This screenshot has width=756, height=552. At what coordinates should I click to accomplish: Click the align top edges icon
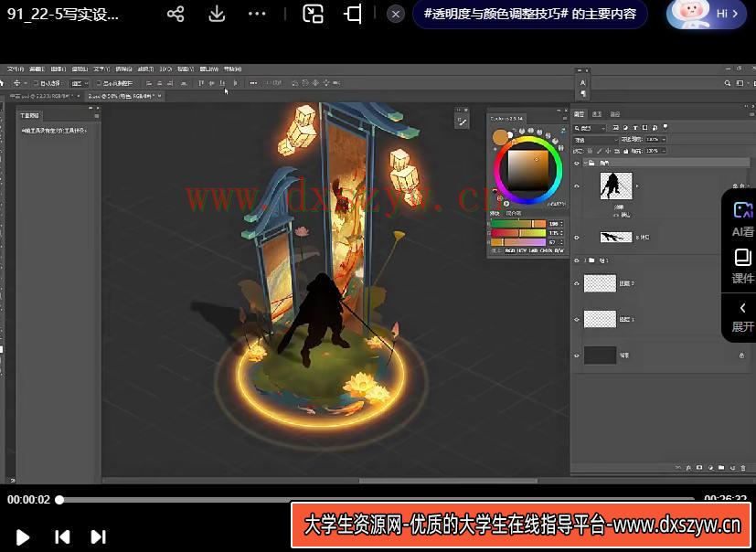tap(200, 83)
